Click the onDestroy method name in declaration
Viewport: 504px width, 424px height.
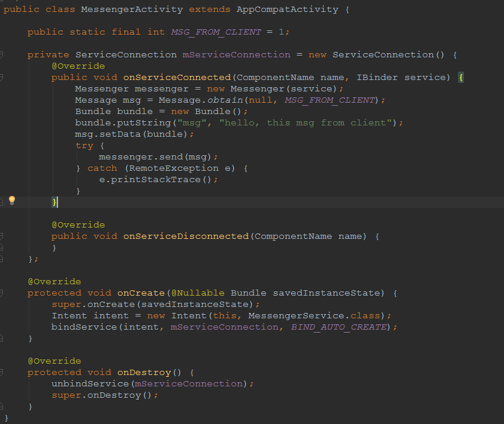click(144, 372)
